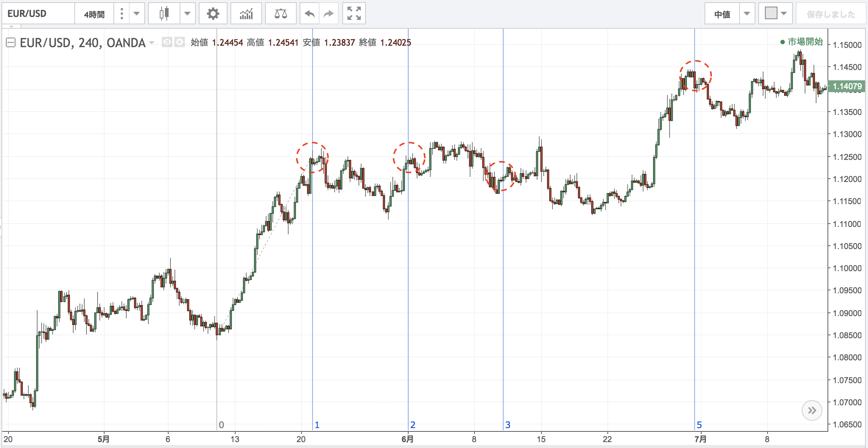The width and height of the screenshot is (868, 448).
Task: Collapse the top toolbar with the small up arrow
Action: (x=11, y=26)
